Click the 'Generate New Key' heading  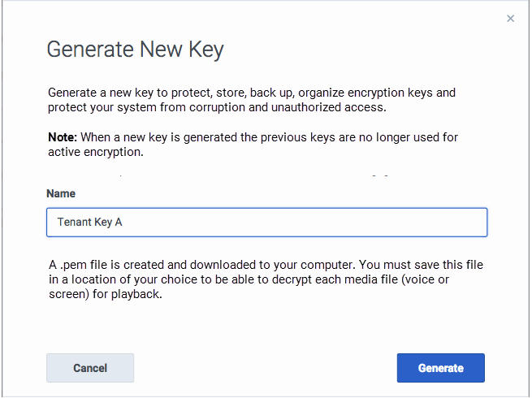tap(135, 50)
